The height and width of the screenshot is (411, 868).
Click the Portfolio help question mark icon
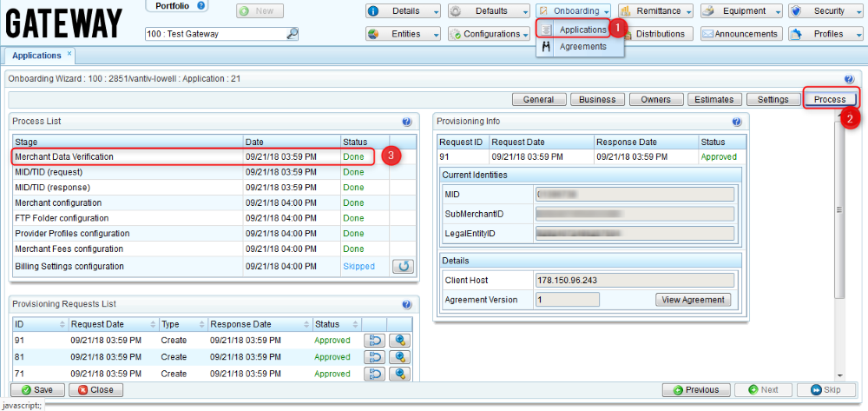point(201,5)
